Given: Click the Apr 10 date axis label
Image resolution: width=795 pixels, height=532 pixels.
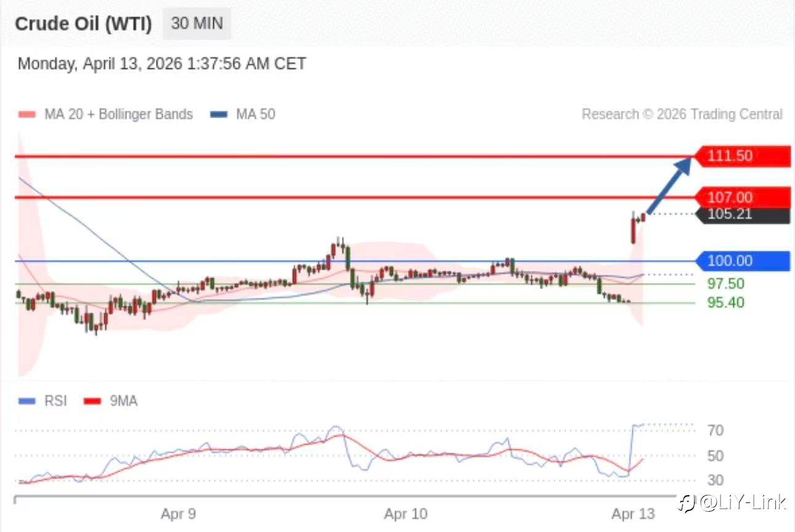Looking at the screenshot, I should coord(405,514).
